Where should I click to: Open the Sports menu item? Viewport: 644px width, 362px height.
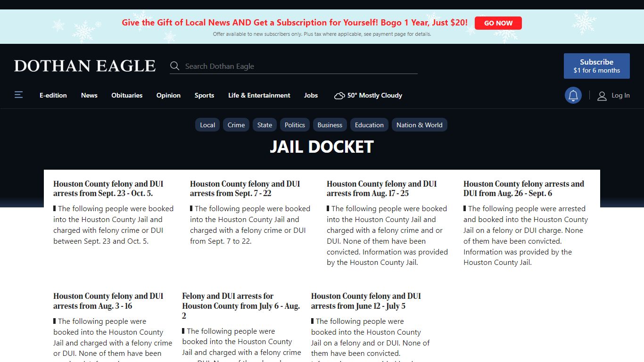[x=204, y=95]
